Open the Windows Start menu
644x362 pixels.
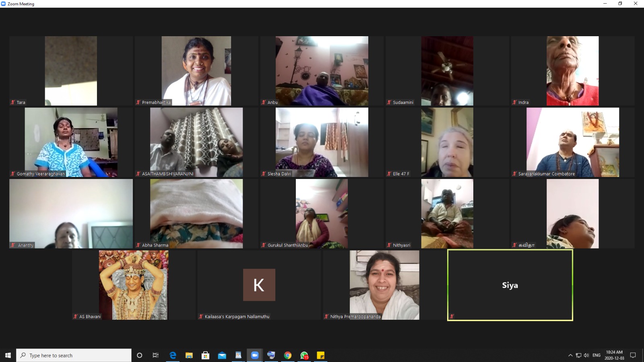coord(8,355)
